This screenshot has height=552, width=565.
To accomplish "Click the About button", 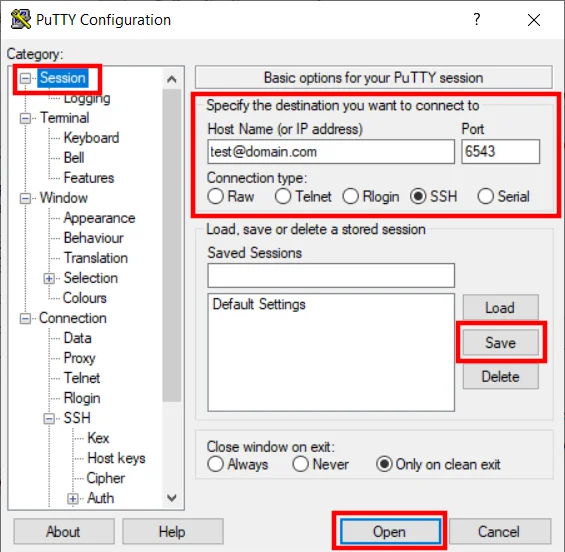I will click(64, 531).
